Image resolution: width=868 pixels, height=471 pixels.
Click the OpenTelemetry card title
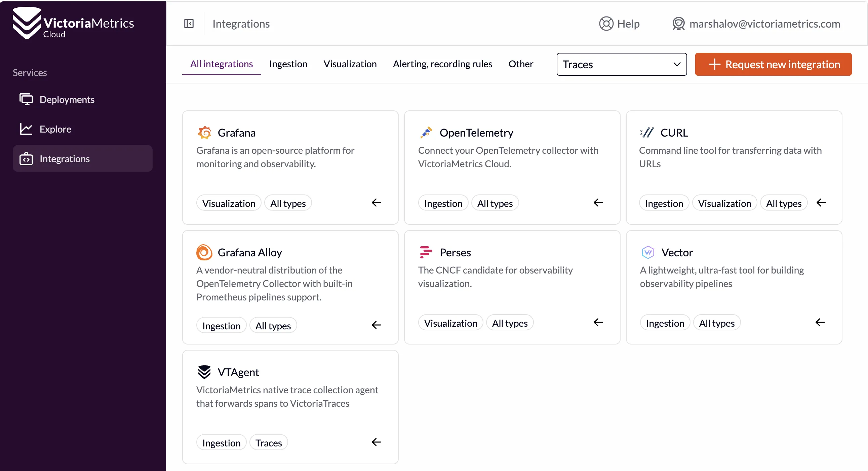click(476, 133)
